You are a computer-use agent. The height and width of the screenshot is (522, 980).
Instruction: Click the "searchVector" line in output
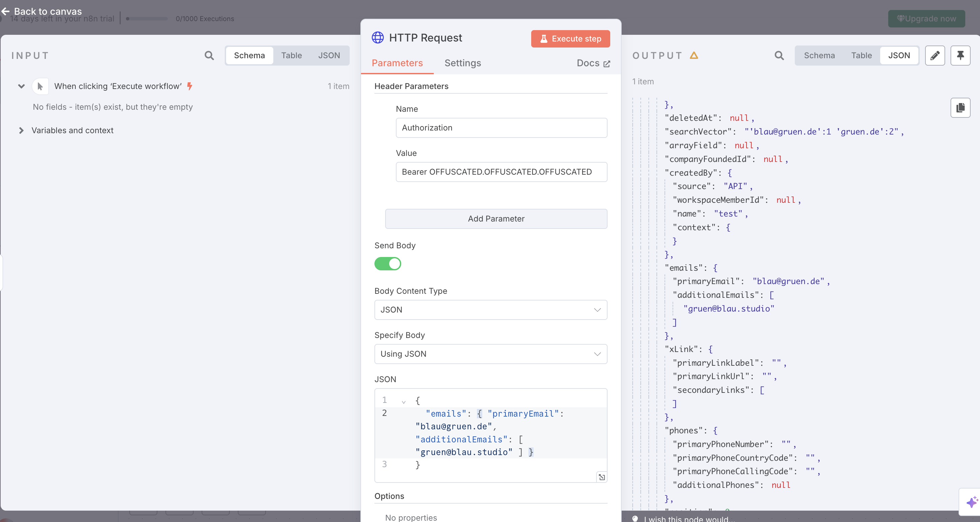(784, 132)
